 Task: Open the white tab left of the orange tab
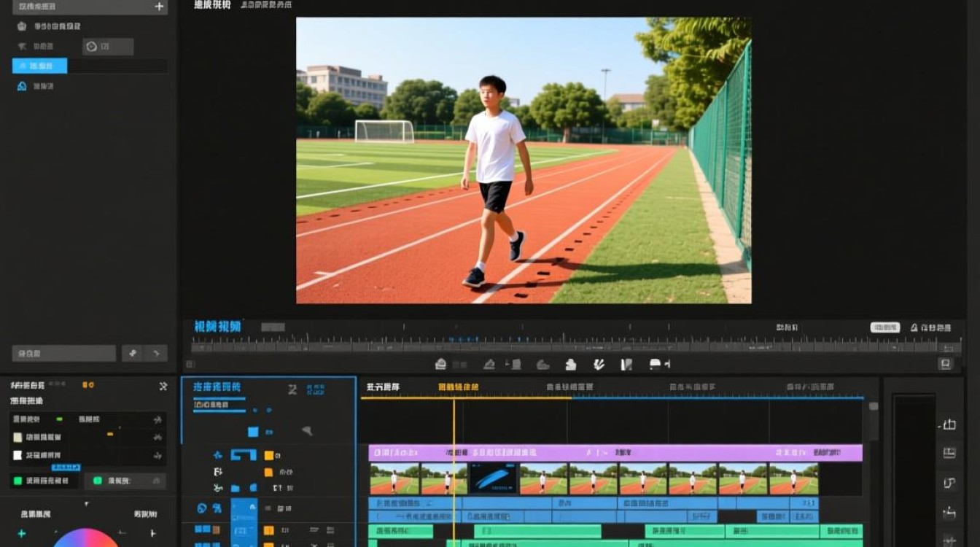click(383, 387)
